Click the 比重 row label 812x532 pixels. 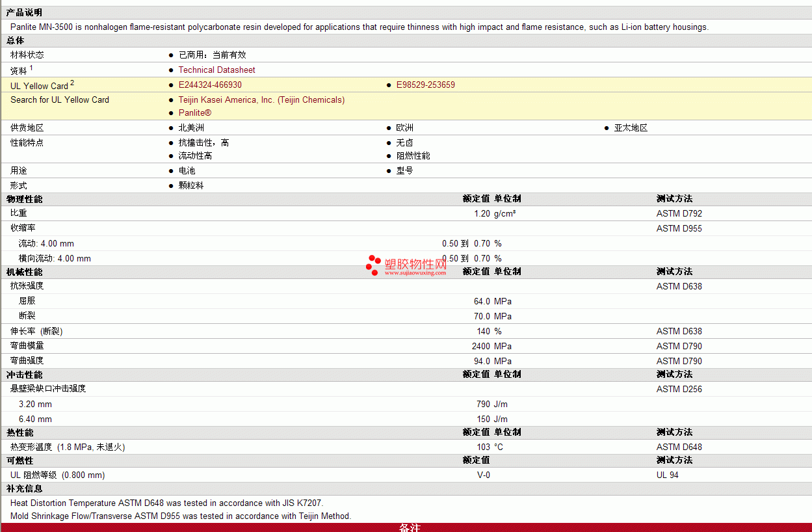point(19,213)
